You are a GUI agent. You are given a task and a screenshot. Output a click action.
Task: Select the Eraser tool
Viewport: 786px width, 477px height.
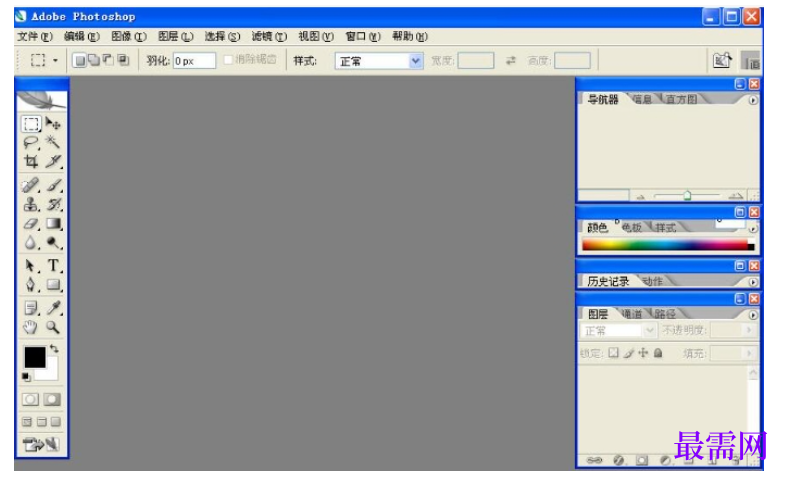click(x=31, y=224)
